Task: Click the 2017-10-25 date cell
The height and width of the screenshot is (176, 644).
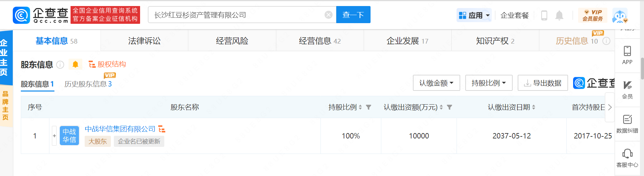Action: pos(593,136)
